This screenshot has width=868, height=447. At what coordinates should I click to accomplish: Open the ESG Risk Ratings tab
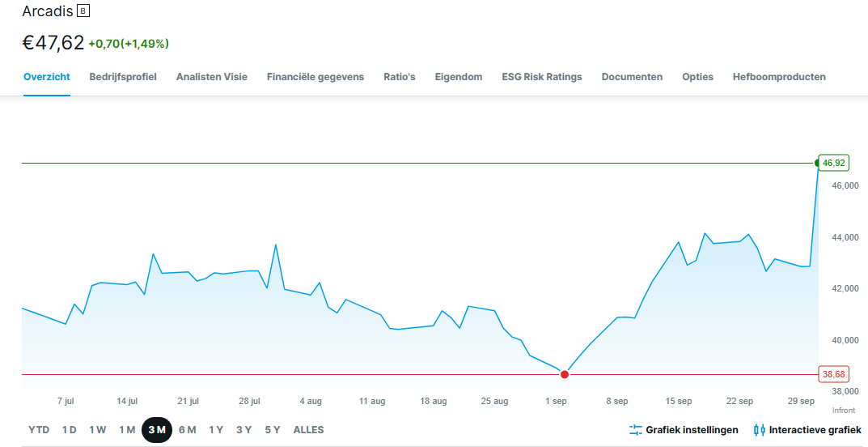[542, 77]
